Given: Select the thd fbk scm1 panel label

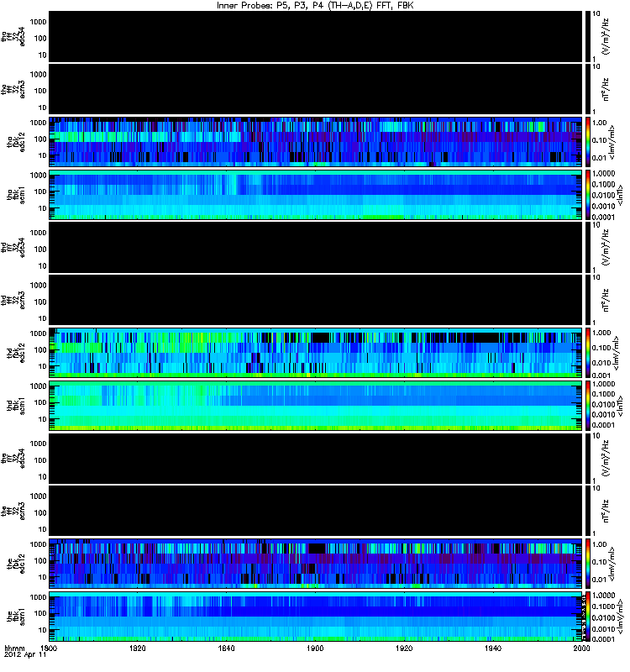Looking at the screenshot, I should click(16, 406).
